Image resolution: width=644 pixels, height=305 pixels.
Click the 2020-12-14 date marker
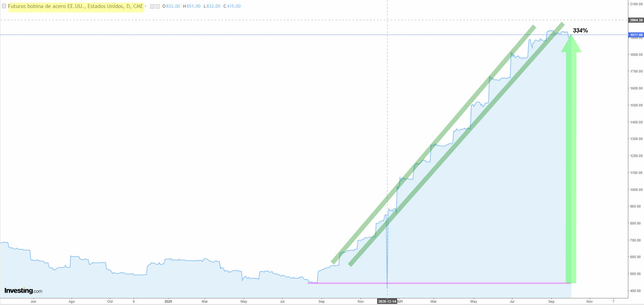387,301
